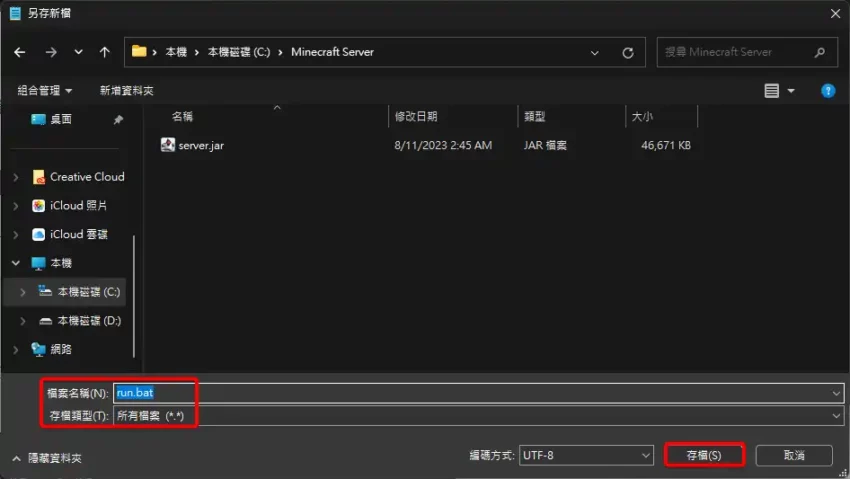Sort files by 名稱 column

click(x=182, y=116)
